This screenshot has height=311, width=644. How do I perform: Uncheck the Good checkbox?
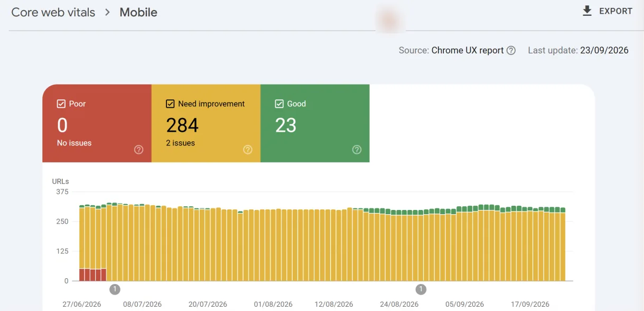point(279,104)
